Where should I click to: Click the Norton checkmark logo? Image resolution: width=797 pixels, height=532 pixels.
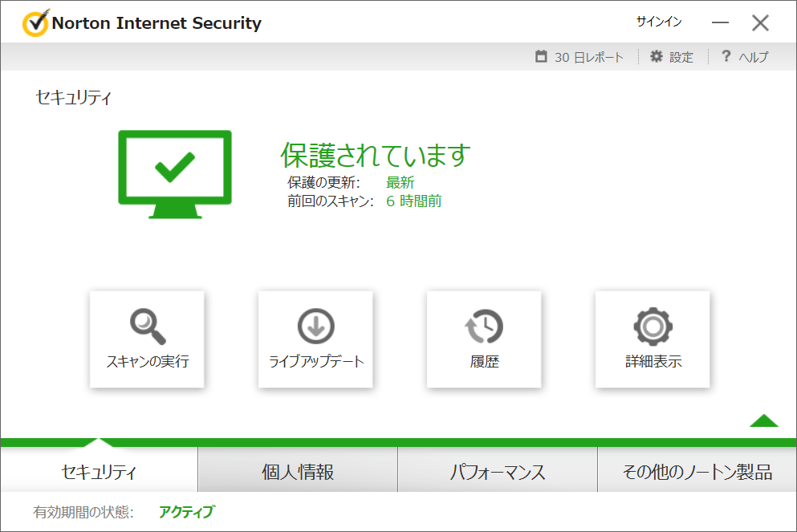point(35,23)
